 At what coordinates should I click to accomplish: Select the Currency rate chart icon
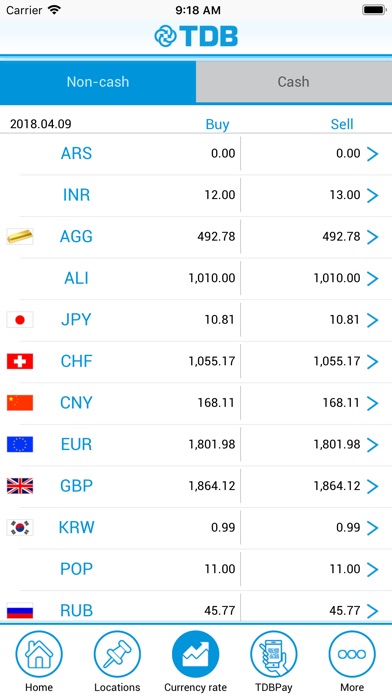[195, 654]
